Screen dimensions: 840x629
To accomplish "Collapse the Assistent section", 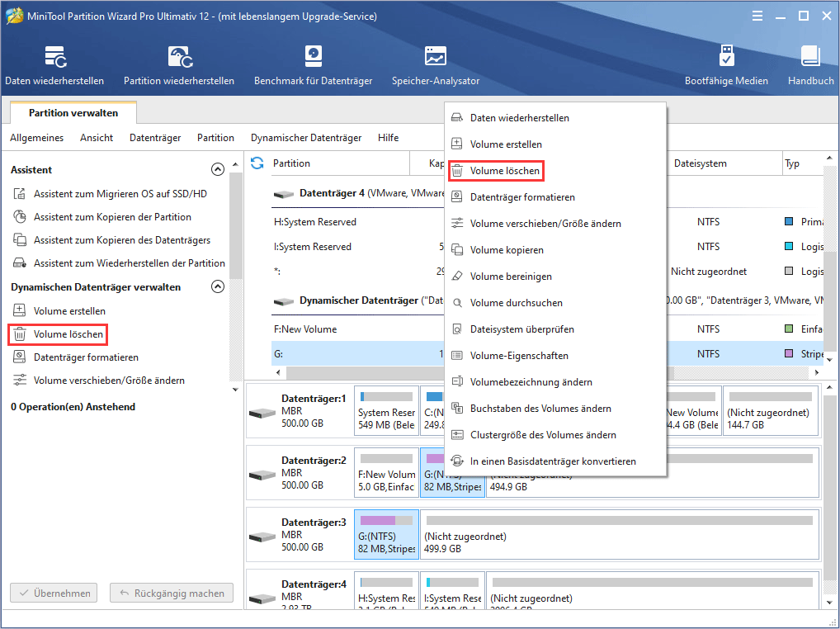I will pyautogui.click(x=218, y=170).
